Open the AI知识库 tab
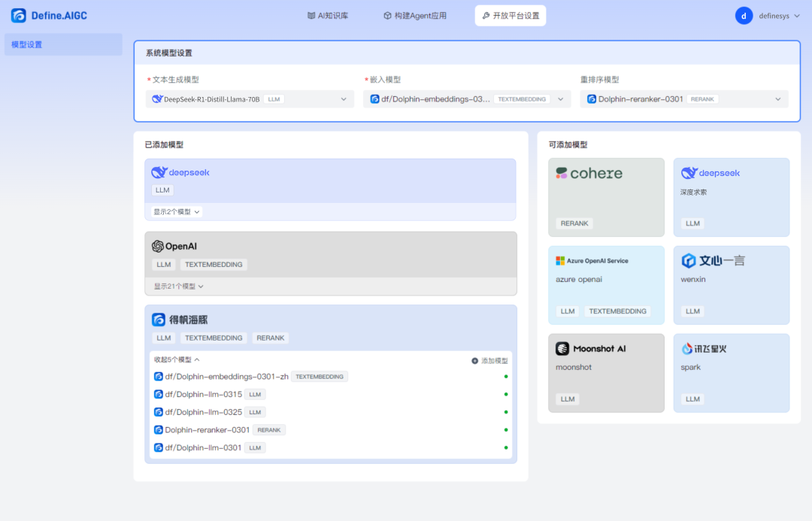Screen dimensions: 812x521 328,16
